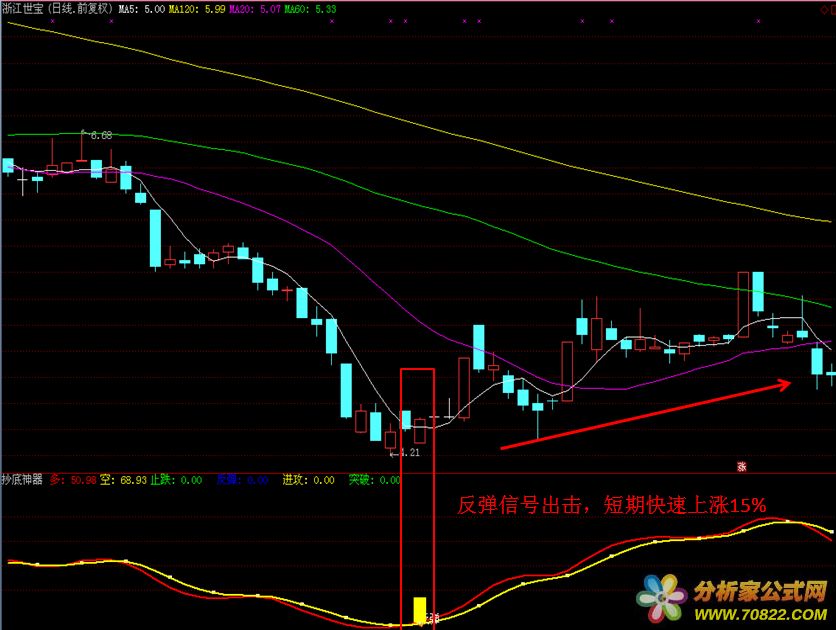Screen dimensions: 836x630
Task: Click the red 涨 marker below the candles
Action: 742,466
